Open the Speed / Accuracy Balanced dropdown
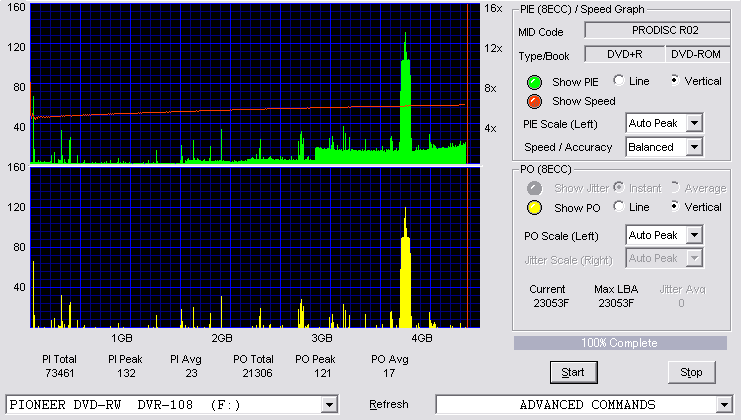This screenshot has width=742, height=420. pos(694,147)
